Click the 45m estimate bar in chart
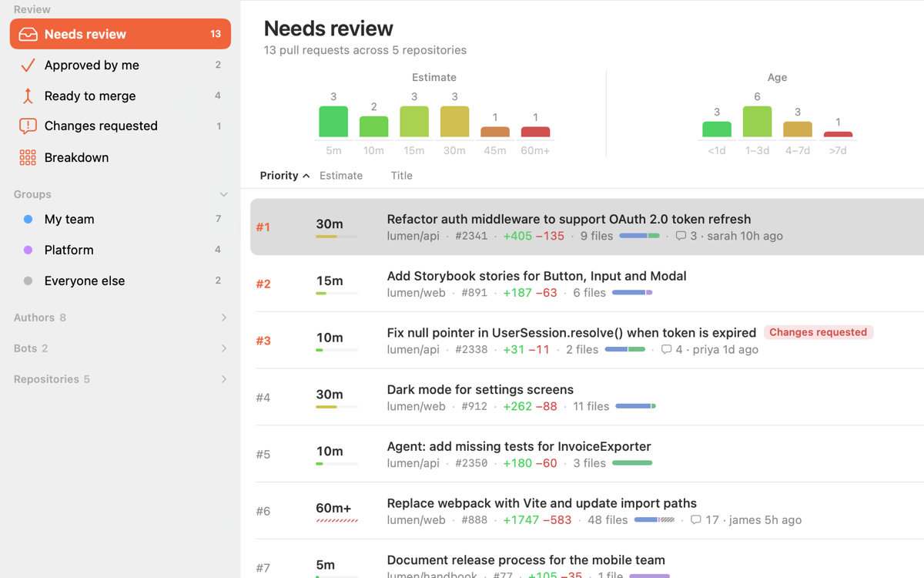This screenshot has height=578, width=924. click(495, 132)
